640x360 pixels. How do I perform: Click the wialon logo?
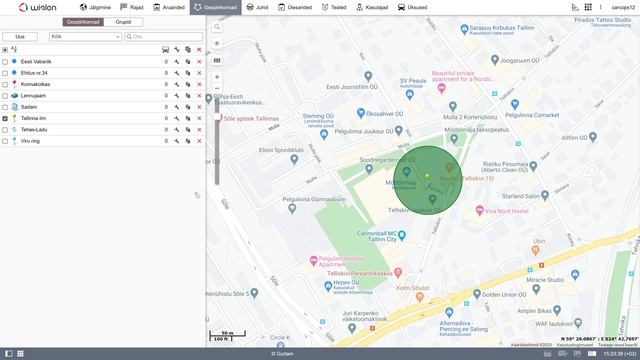tap(38, 7)
